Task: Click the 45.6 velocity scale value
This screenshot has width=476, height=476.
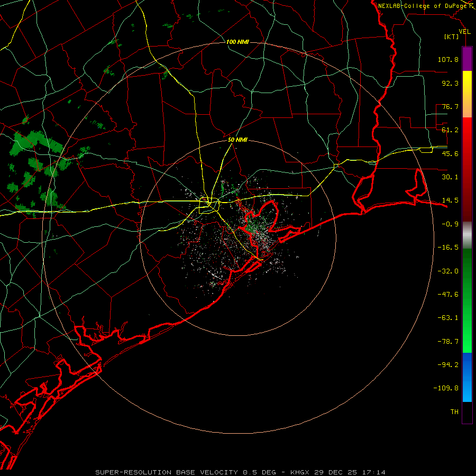Action: pos(450,153)
